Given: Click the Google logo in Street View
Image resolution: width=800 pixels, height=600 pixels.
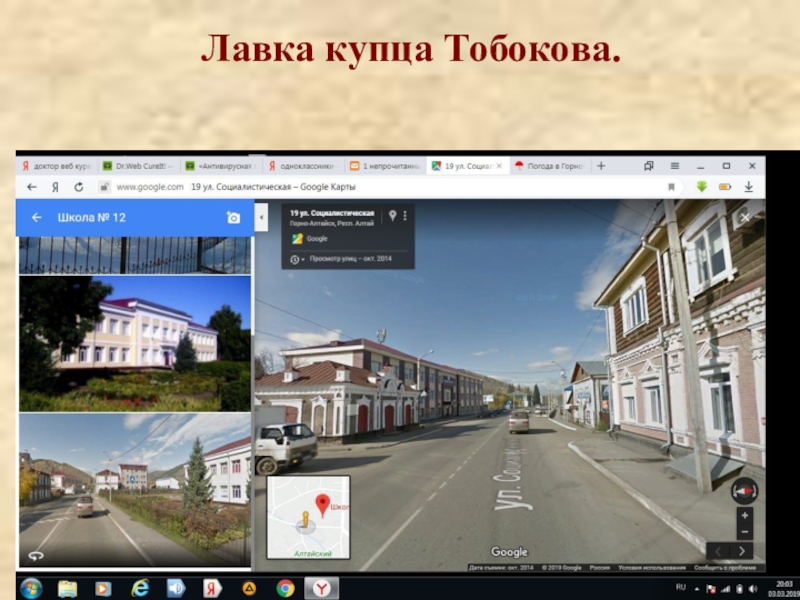Looking at the screenshot, I should point(509,552).
